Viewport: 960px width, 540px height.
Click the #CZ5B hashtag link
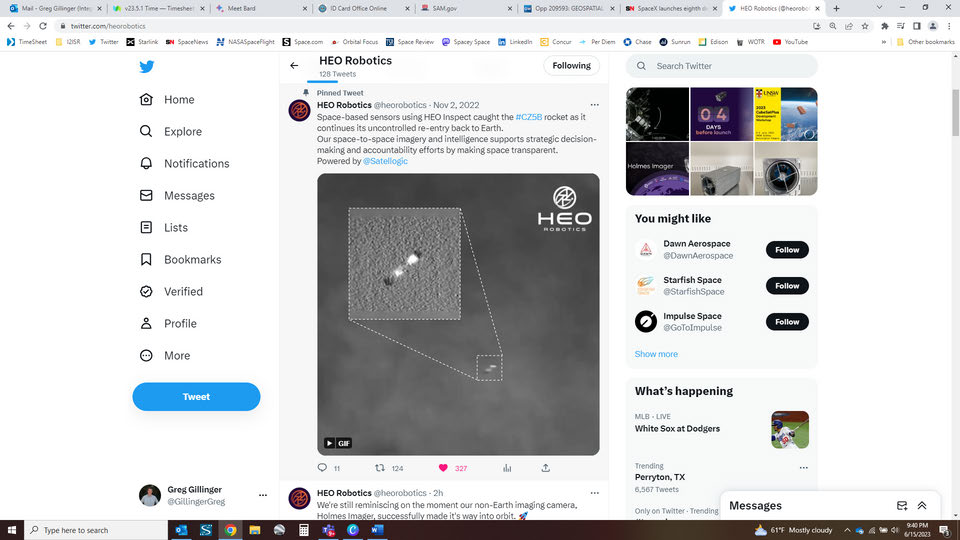(528, 117)
